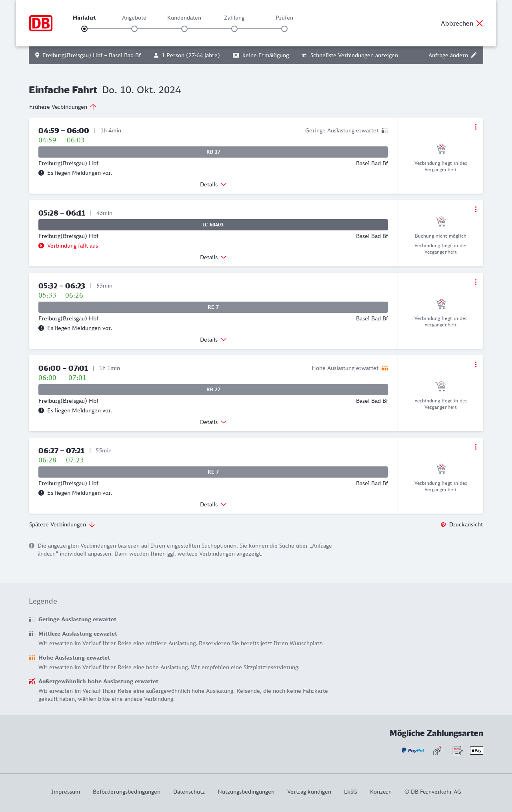Select the Zahlung step circle
The image size is (512, 812).
click(234, 29)
